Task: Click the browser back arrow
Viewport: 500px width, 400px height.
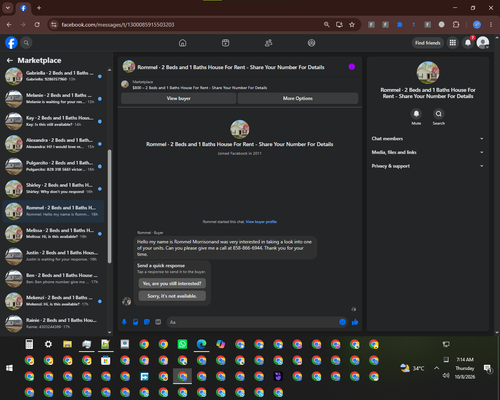Action: [x=9, y=25]
